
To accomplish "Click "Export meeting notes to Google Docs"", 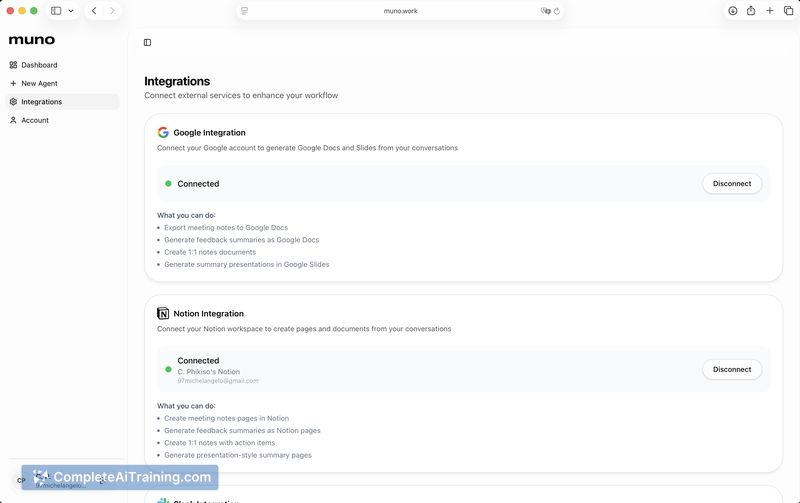I will tap(226, 228).
